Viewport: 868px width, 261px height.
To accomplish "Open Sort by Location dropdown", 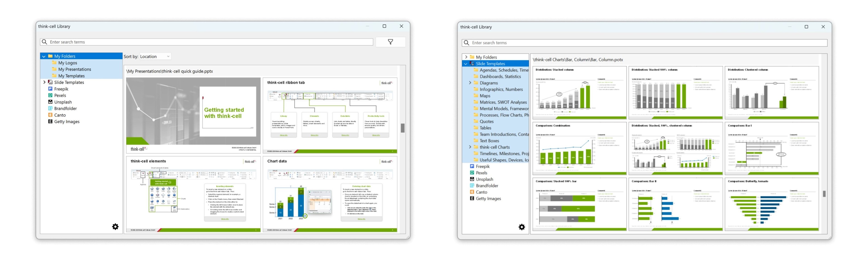I will (155, 56).
